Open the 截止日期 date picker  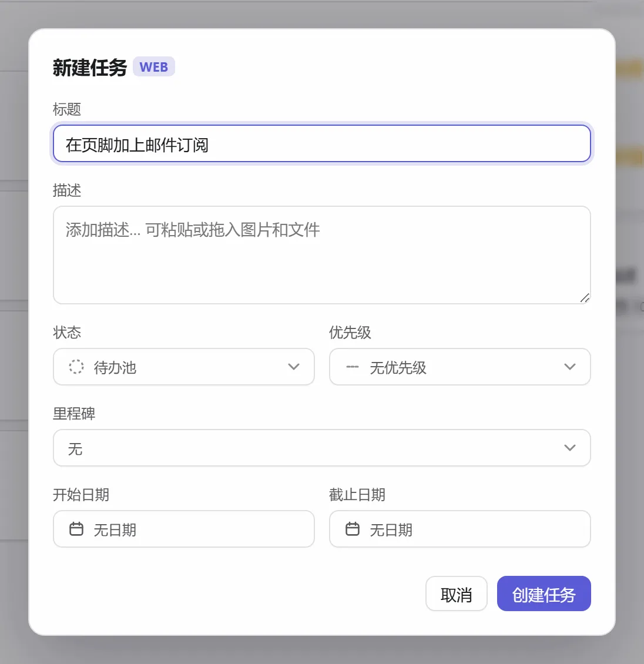[x=460, y=529]
